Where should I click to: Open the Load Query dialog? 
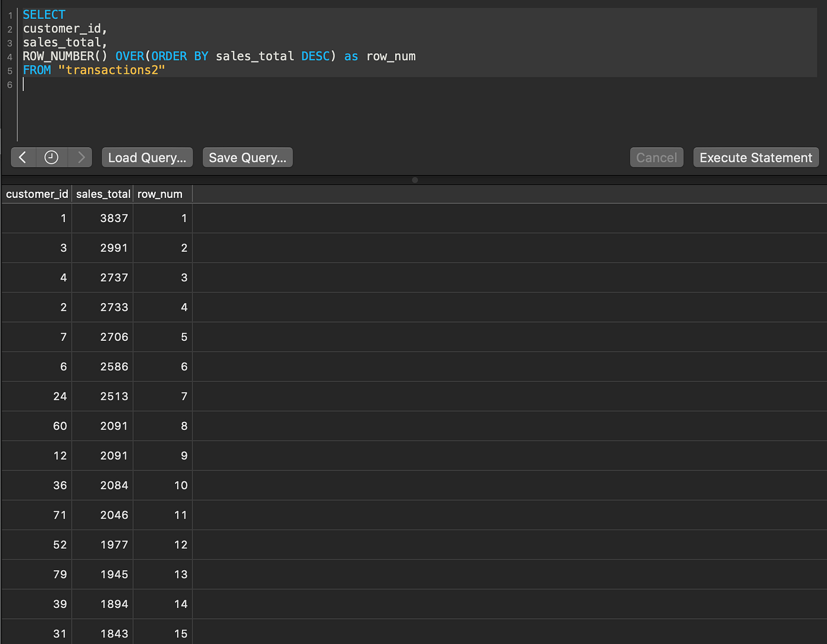point(146,157)
